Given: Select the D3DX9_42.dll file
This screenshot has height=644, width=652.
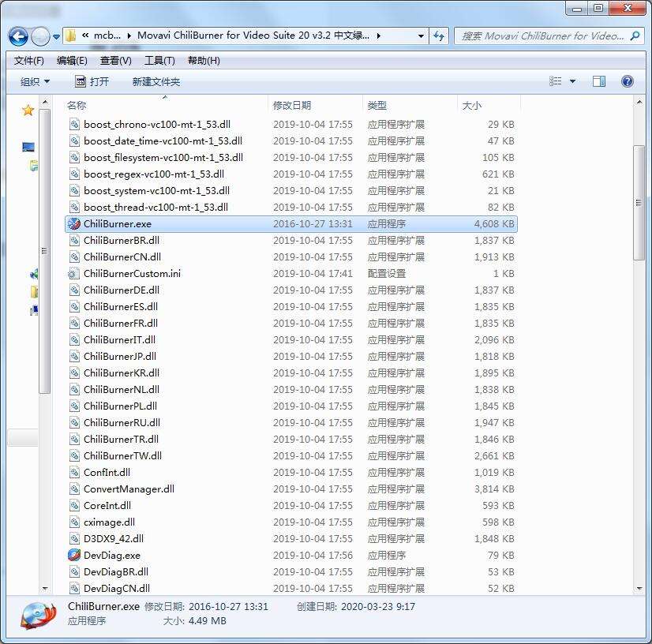Looking at the screenshot, I should coord(114,539).
